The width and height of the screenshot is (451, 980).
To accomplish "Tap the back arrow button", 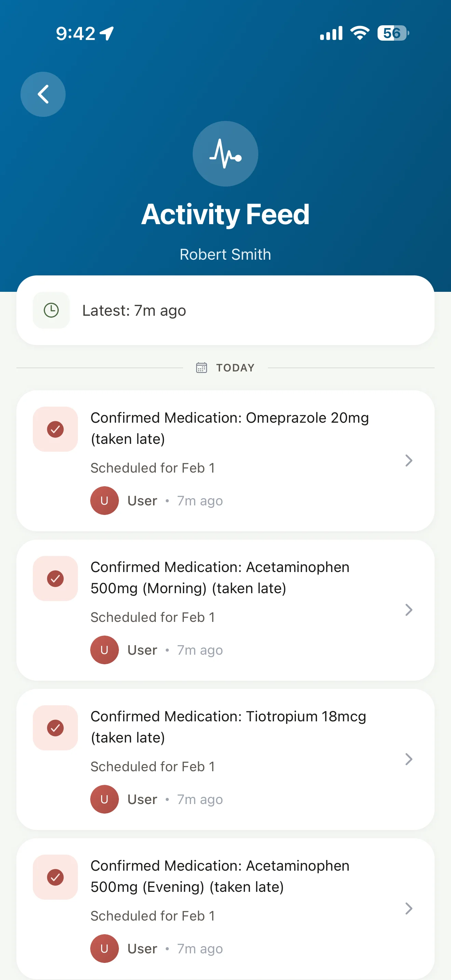I will [43, 94].
